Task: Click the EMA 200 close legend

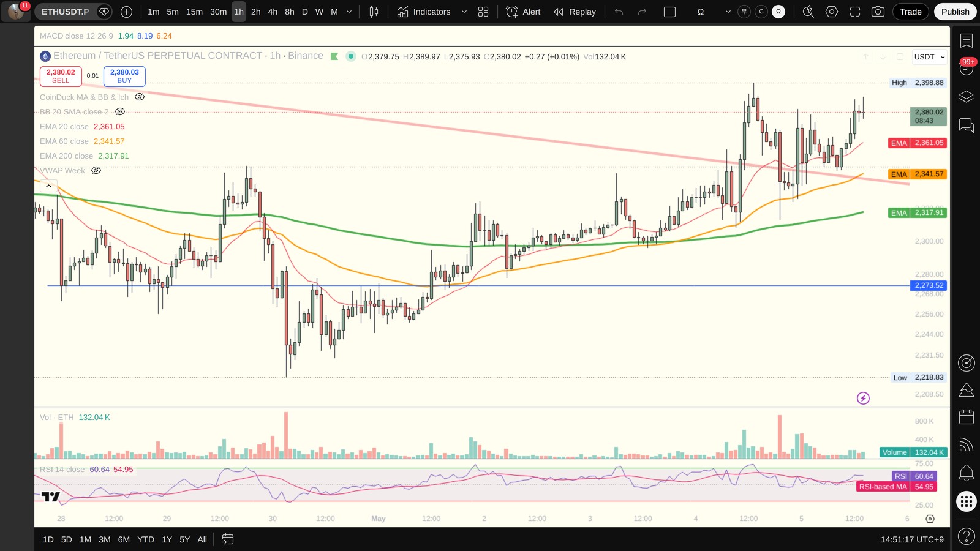Action: [x=66, y=156]
